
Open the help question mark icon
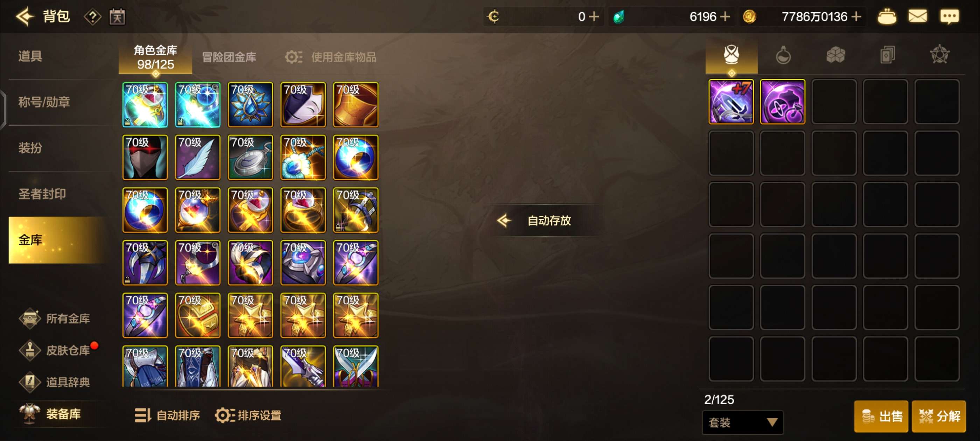pyautogui.click(x=92, y=17)
